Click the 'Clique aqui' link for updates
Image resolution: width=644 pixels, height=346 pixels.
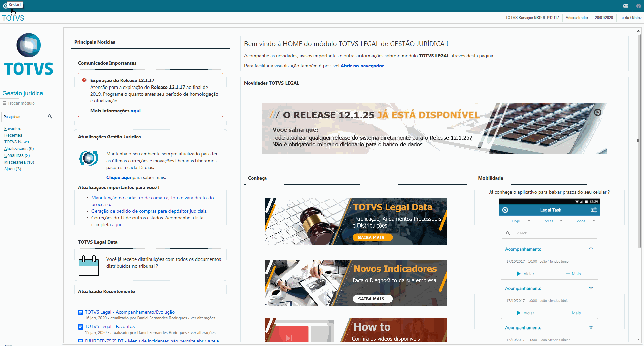point(119,177)
